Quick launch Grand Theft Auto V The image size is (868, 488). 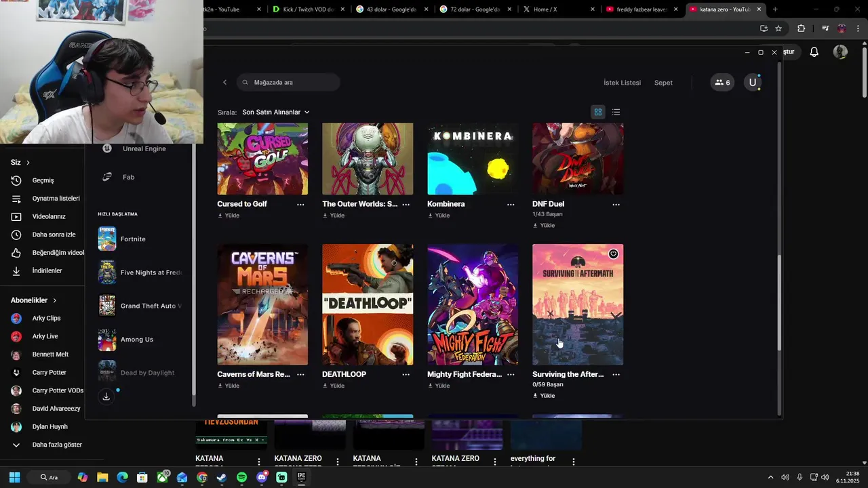(x=140, y=306)
